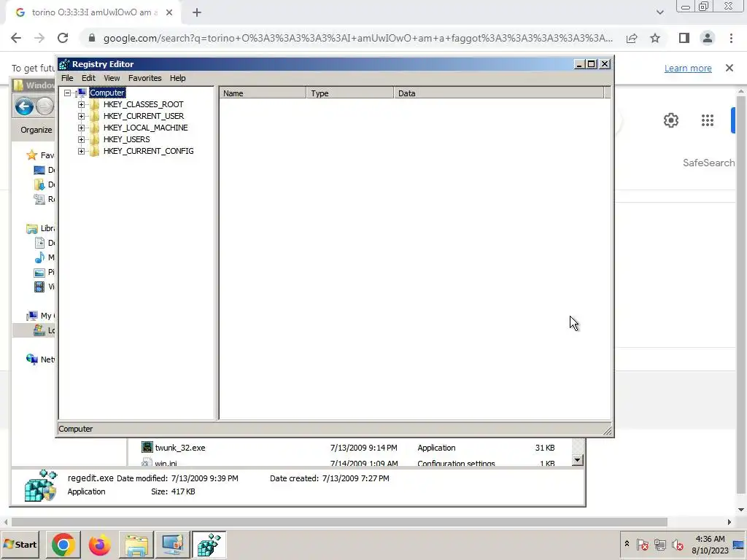This screenshot has height=560, width=747.
Task: Click the HKEY_CLASSES_ROOT folder icon
Action: (x=94, y=104)
